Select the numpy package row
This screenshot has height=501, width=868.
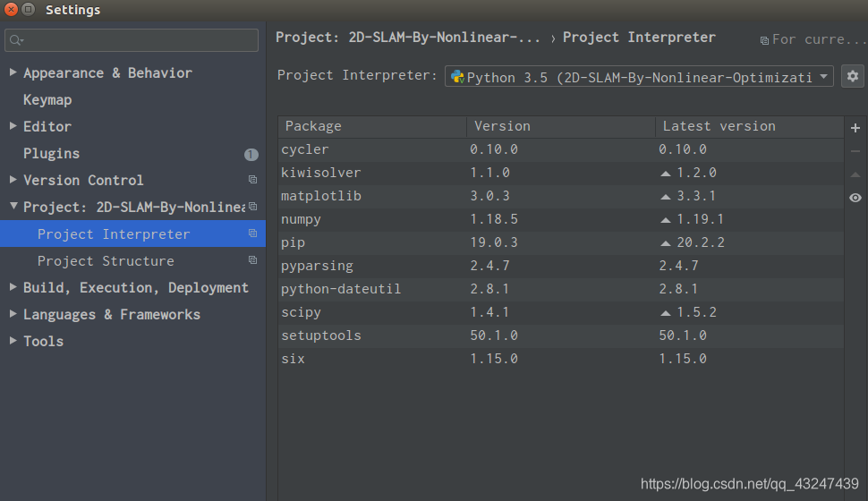(x=561, y=219)
